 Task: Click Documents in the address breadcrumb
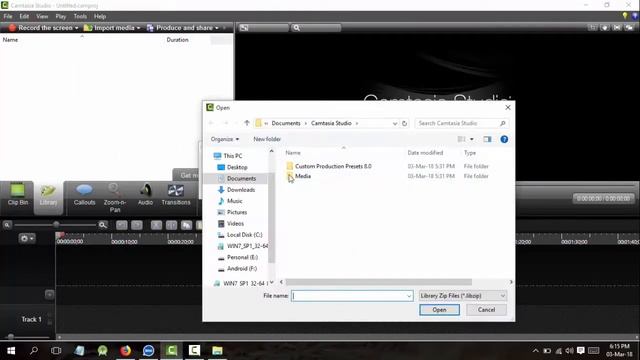286,123
